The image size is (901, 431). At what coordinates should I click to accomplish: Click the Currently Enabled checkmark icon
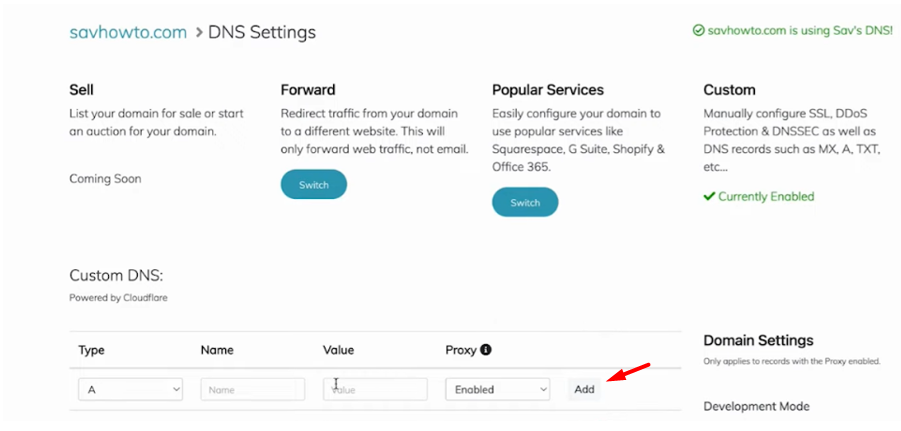(x=709, y=197)
